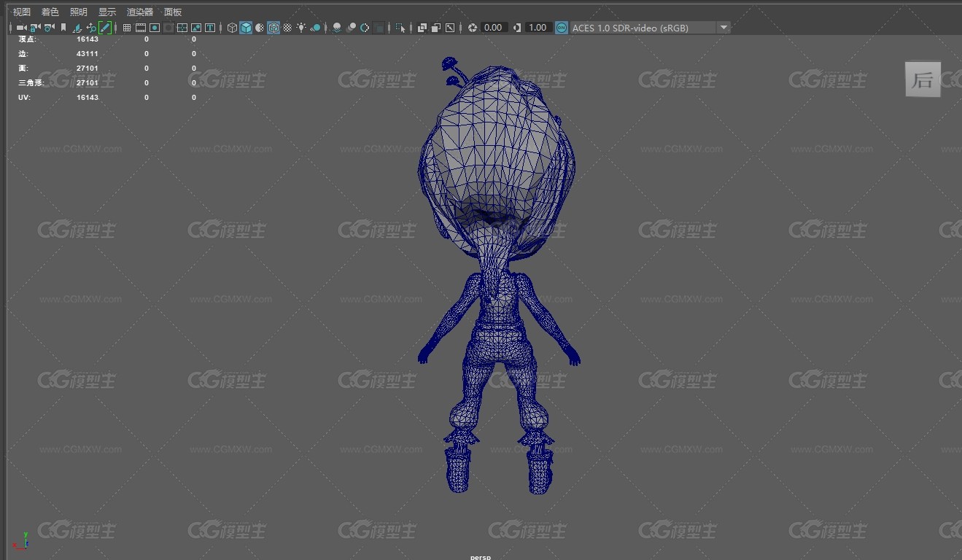Click the 三角形 label in HUD
Image resolution: width=962 pixels, height=560 pixels.
[x=31, y=83]
